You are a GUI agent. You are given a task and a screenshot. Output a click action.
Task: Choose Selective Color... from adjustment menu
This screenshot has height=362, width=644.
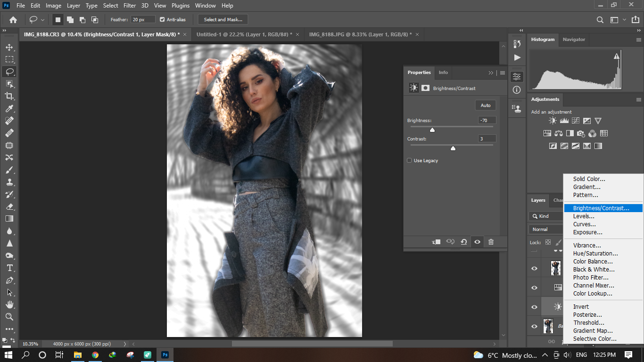(x=595, y=339)
